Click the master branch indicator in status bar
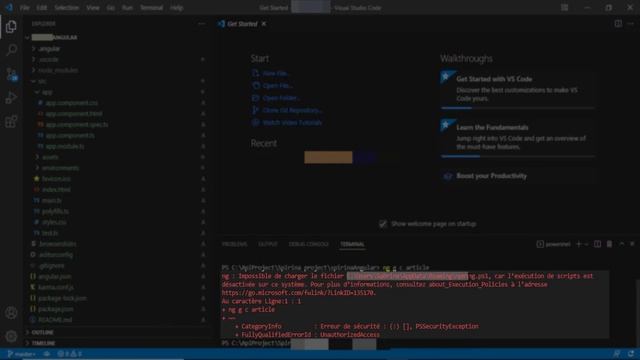640x360 pixels. (21, 354)
